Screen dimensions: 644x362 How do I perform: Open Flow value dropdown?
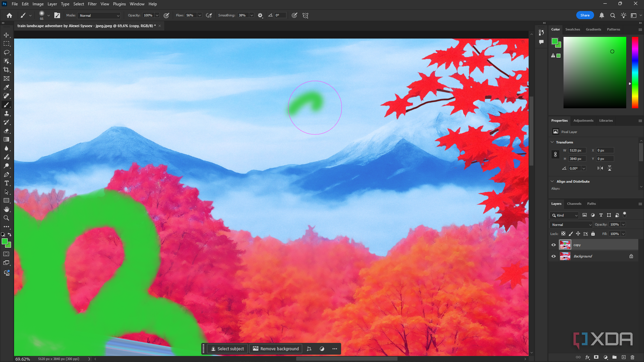200,15
